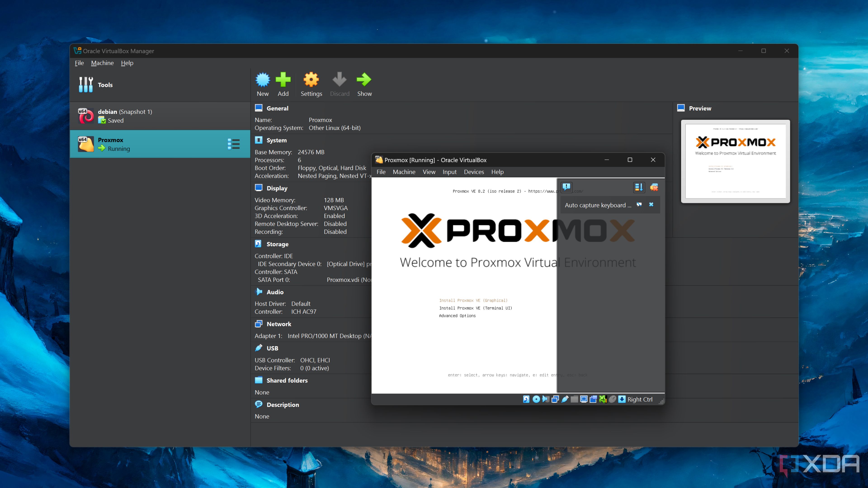The width and height of the screenshot is (868, 488).
Task: Click the green Add VM icon
Action: [283, 80]
